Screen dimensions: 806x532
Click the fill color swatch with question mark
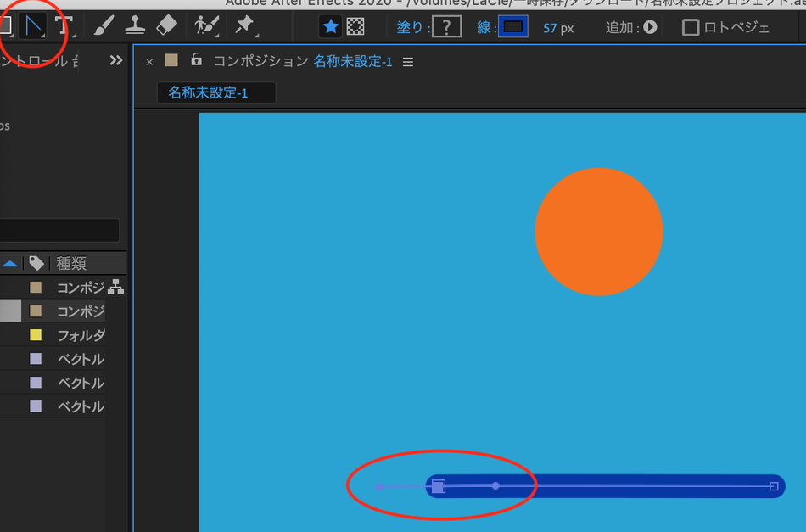tap(446, 27)
